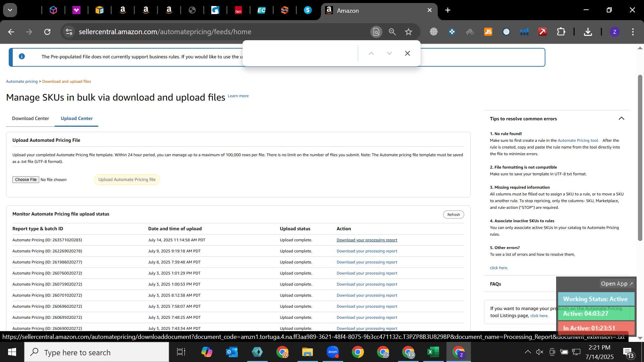Switch to the Download Center tab
This screenshot has width=644, height=362.
31,118
